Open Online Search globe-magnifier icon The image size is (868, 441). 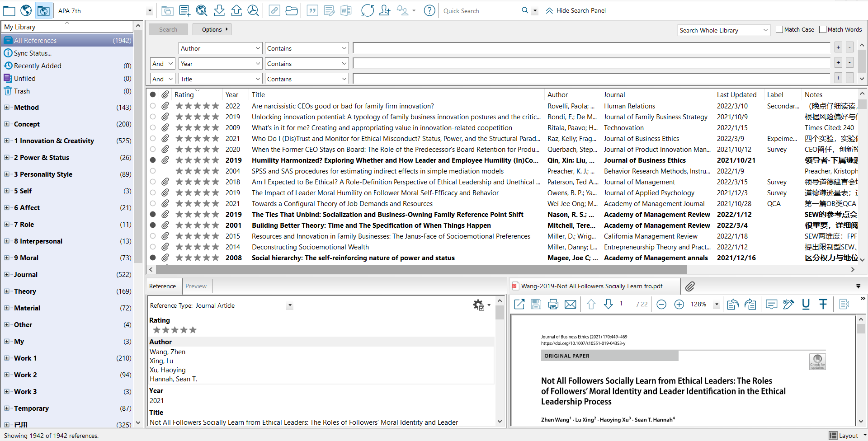pyautogui.click(x=202, y=10)
